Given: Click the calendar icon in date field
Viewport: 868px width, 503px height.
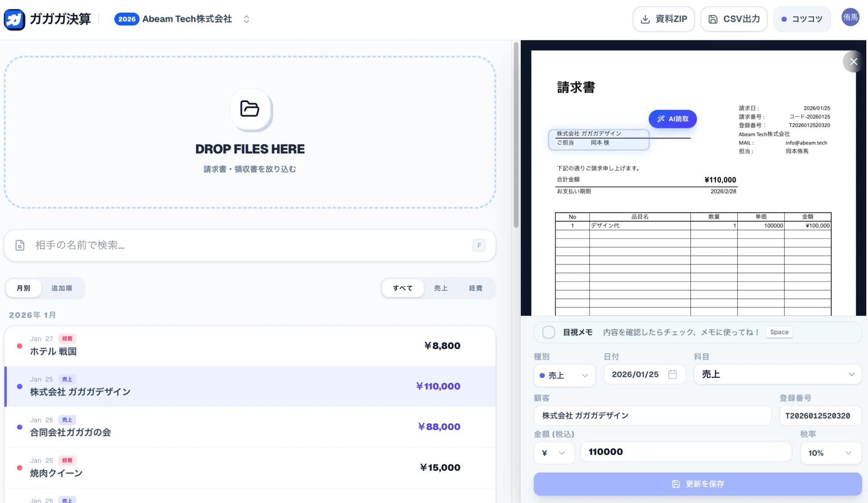Looking at the screenshot, I should coord(672,375).
